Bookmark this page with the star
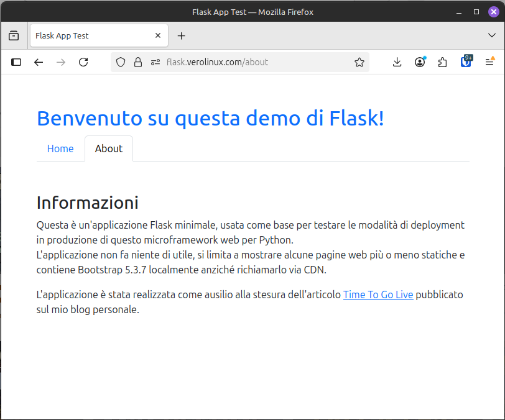 (359, 62)
